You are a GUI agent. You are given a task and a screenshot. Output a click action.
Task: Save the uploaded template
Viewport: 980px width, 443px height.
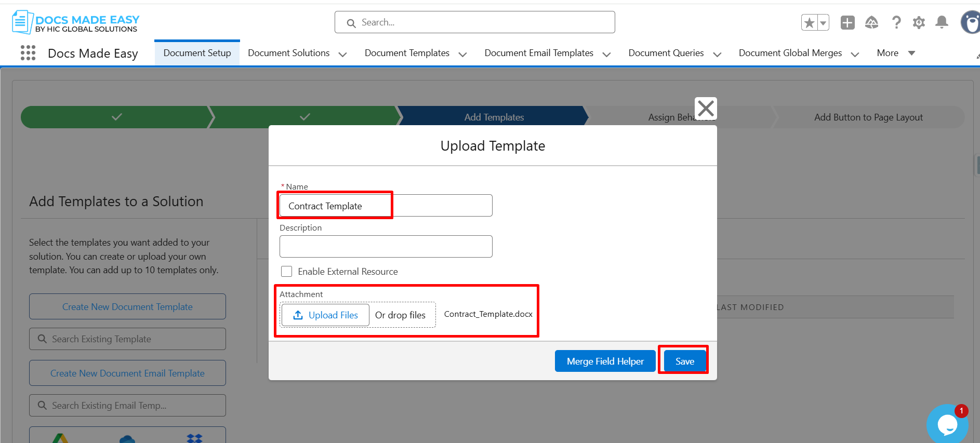(684, 361)
